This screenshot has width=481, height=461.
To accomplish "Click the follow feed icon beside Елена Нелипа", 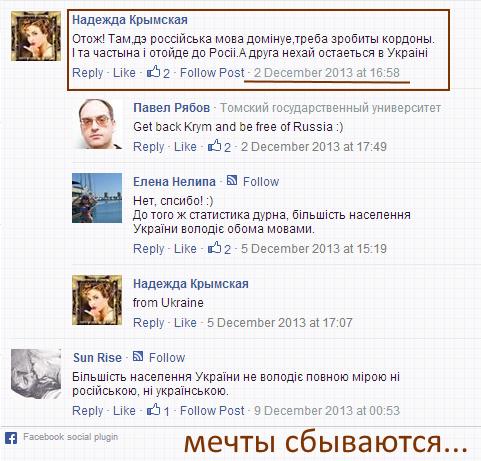I will pos(232,181).
